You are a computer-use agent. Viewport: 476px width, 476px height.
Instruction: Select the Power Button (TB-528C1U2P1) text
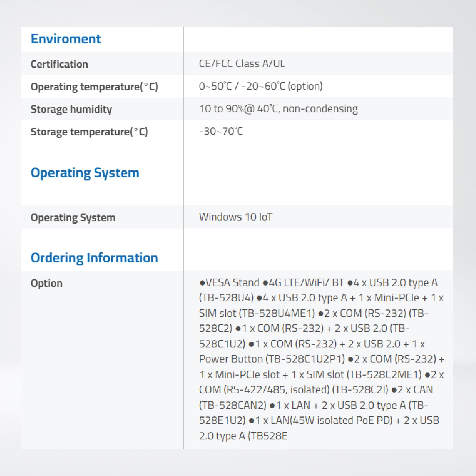tap(272, 359)
